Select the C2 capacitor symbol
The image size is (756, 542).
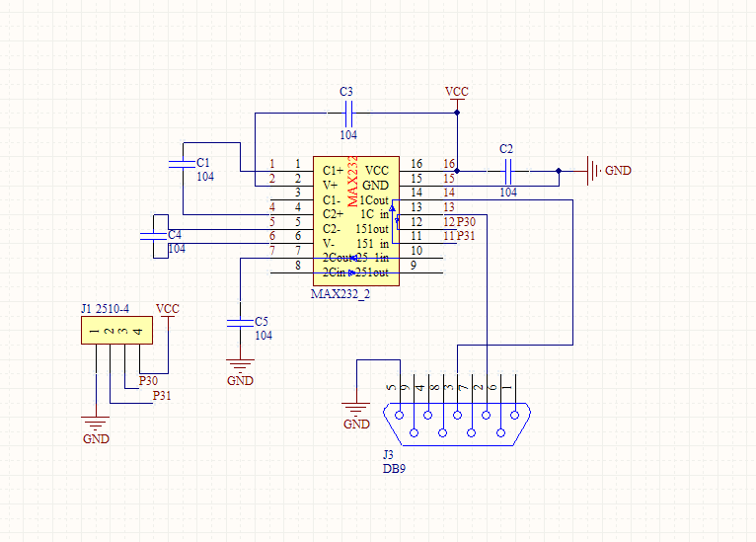(507, 171)
